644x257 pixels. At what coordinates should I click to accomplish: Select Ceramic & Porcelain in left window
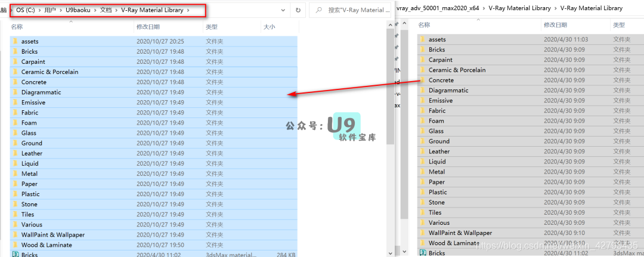49,72
